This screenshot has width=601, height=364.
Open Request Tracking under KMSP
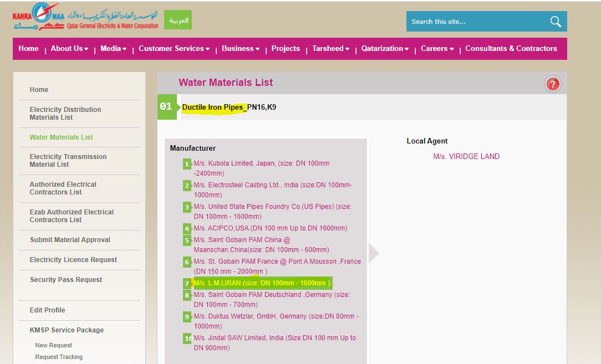(x=59, y=357)
